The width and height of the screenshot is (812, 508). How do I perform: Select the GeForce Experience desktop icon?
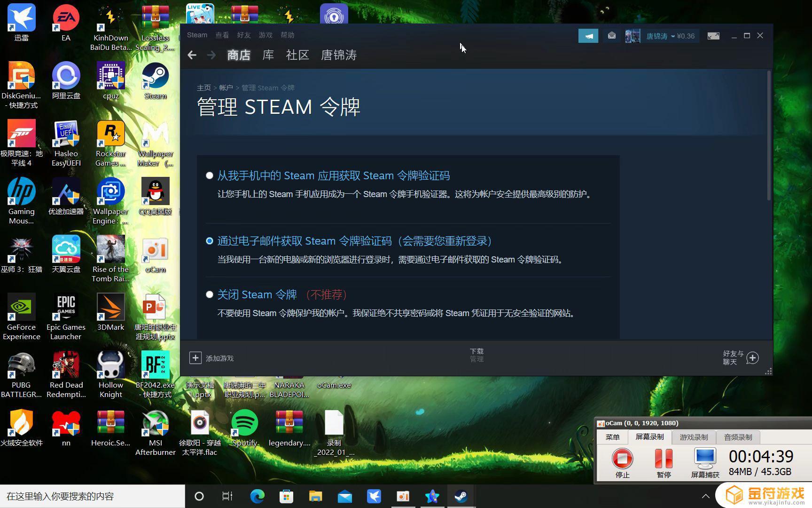click(x=21, y=317)
